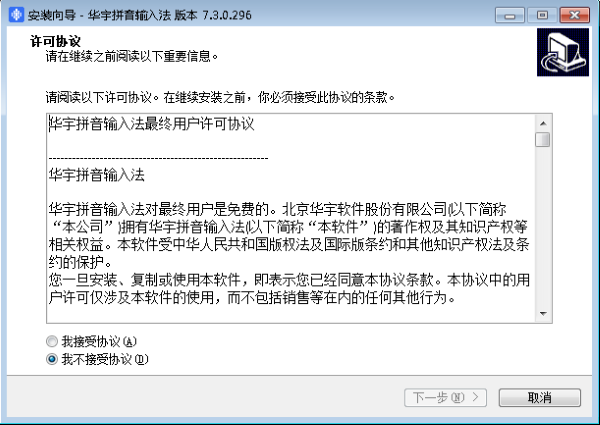The image size is (600, 425).
Task: Select the 我接受协议(A) radio button
Action: (x=52, y=341)
